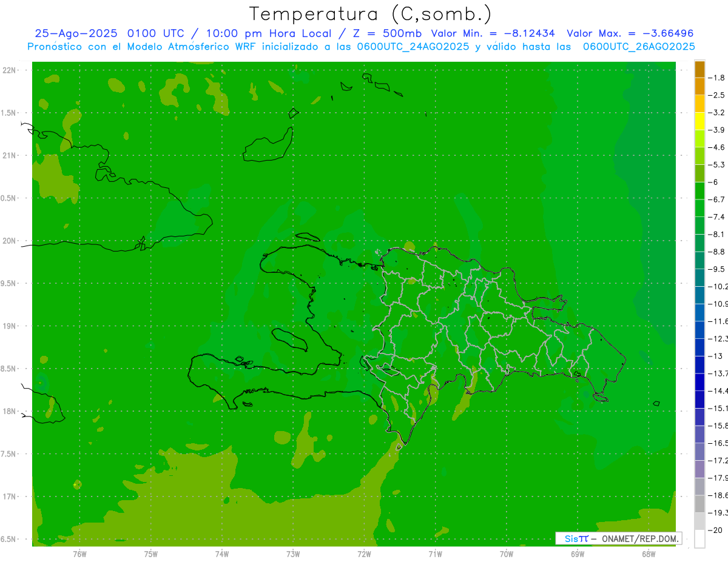The image size is (728, 562).
Task: Click the '68W' longitude label
Action: (649, 554)
